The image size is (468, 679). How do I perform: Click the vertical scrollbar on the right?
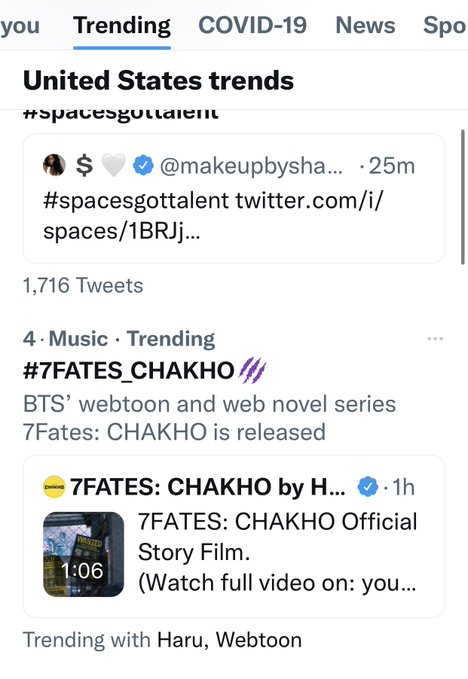coord(463,197)
